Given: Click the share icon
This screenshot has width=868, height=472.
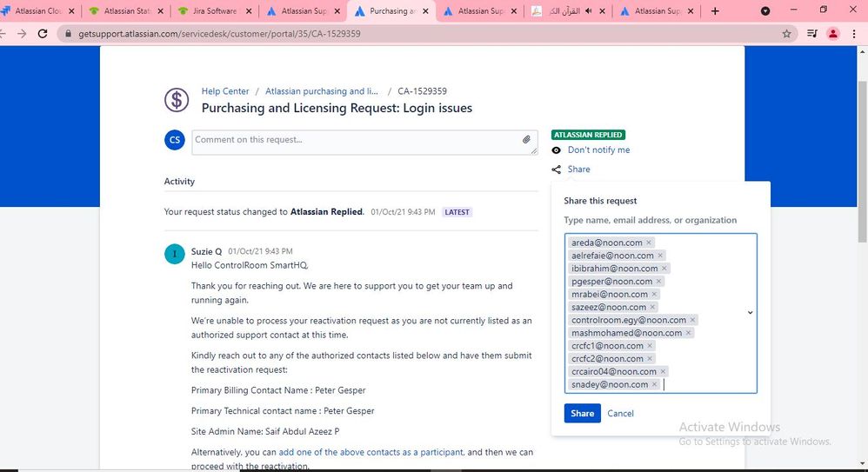Looking at the screenshot, I should pyautogui.click(x=557, y=170).
